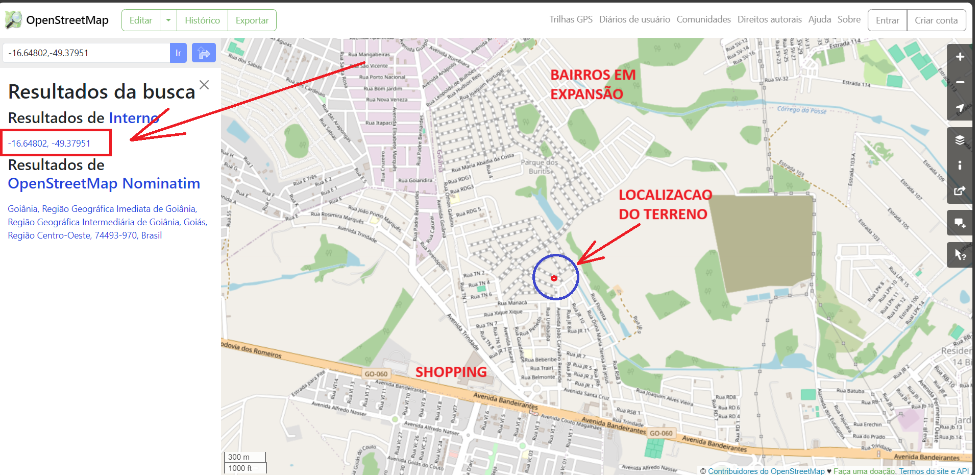Open Trilhas GPS menu item
The width and height of the screenshot is (980, 475).
coord(571,19)
